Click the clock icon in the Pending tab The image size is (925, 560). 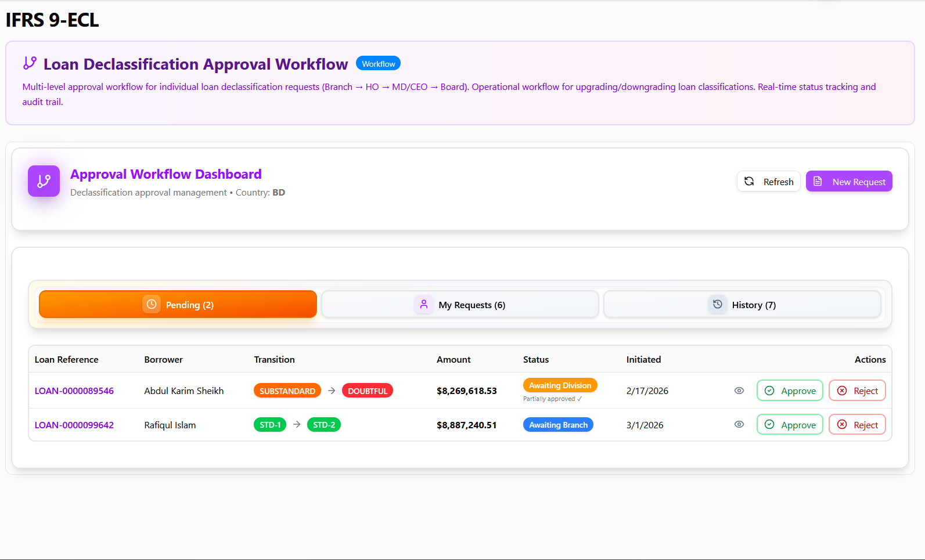point(152,304)
